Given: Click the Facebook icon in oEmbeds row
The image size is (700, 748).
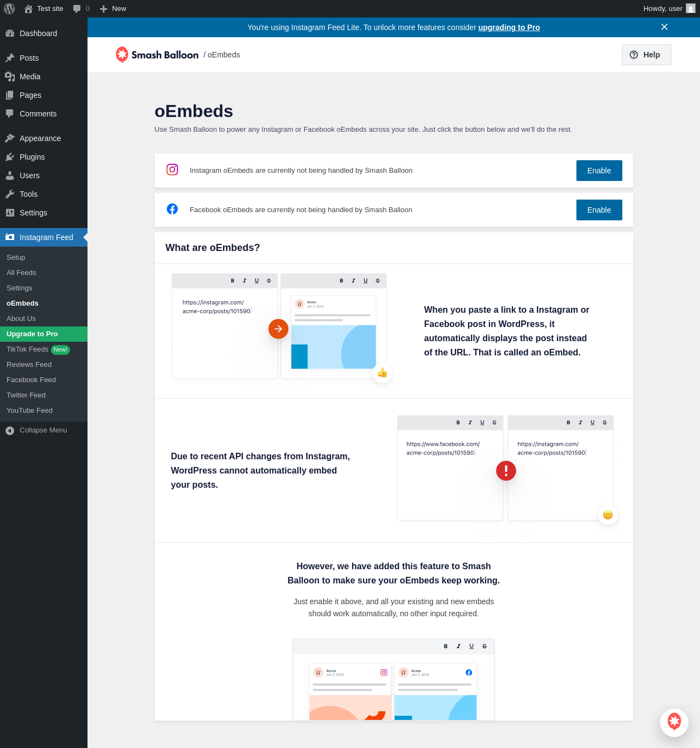Looking at the screenshot, I should coord(172,209).
